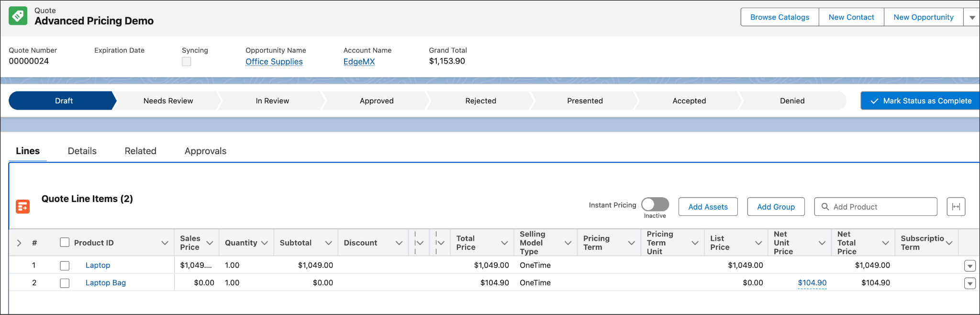Select the Rejected status stage

tap(481, 101)
